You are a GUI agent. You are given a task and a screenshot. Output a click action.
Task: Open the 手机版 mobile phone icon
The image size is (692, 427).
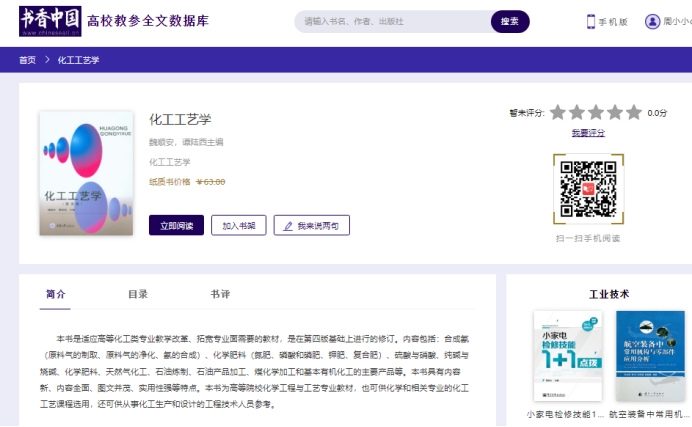coord(591,21)
